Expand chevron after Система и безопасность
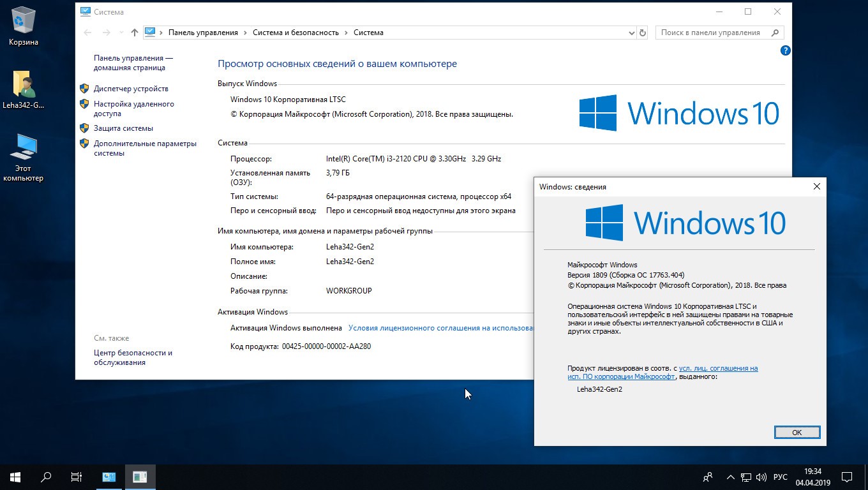The width and height of the screenshot is (868, 490). 346,33
